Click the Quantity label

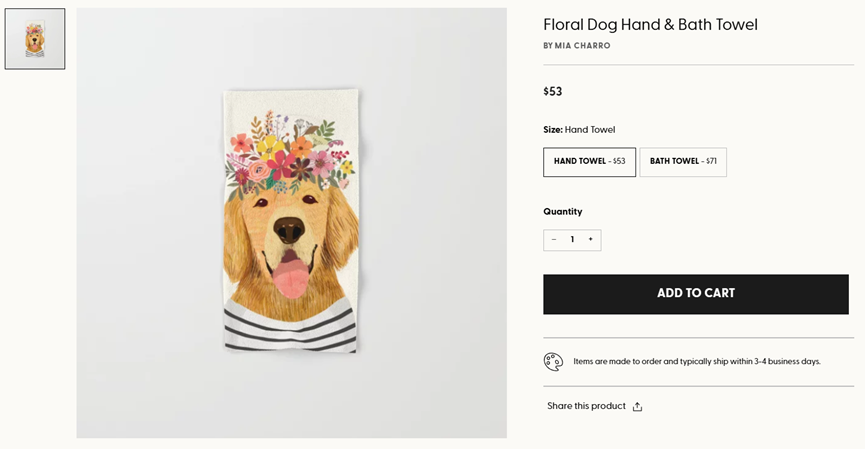pos(562,212)
